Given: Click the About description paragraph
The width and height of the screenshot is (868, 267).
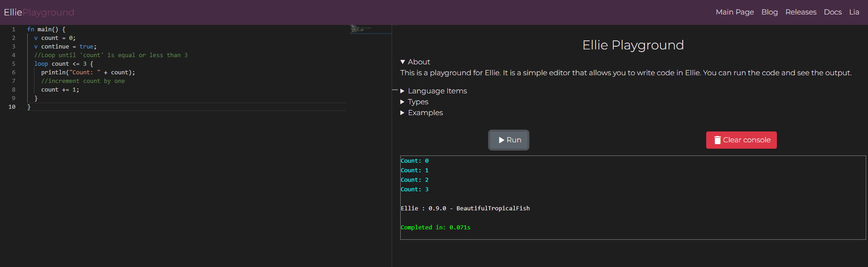Looking at the screenshot, I should click(x=626, y=73).
